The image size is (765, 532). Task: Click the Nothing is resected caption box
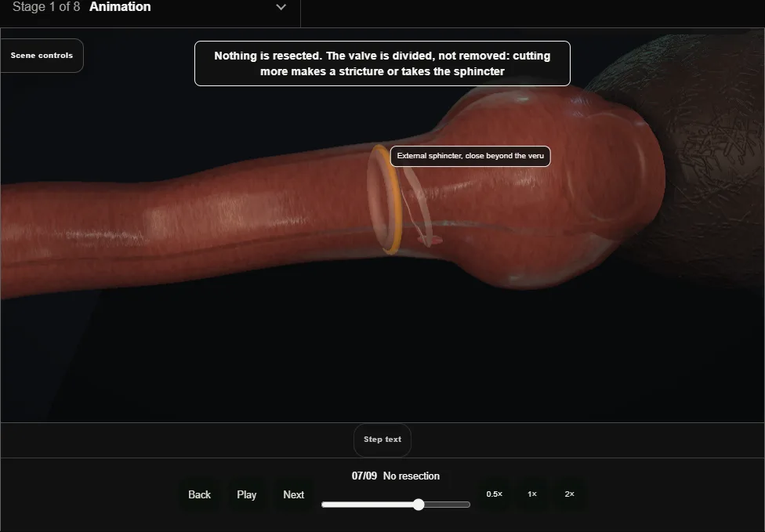click(382, 63)
